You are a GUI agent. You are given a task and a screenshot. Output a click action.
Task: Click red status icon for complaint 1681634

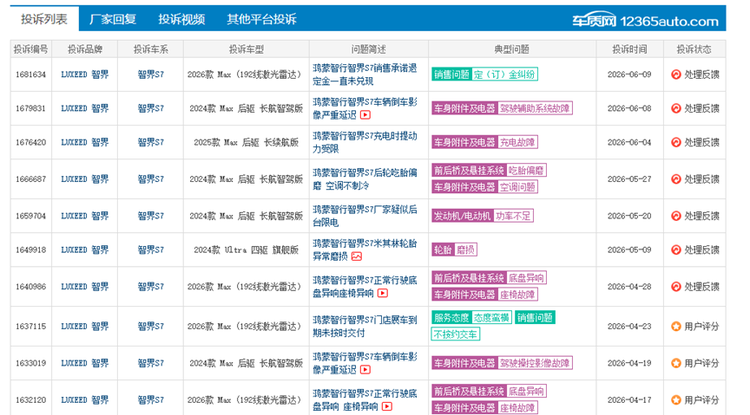(x=676, y=75)
